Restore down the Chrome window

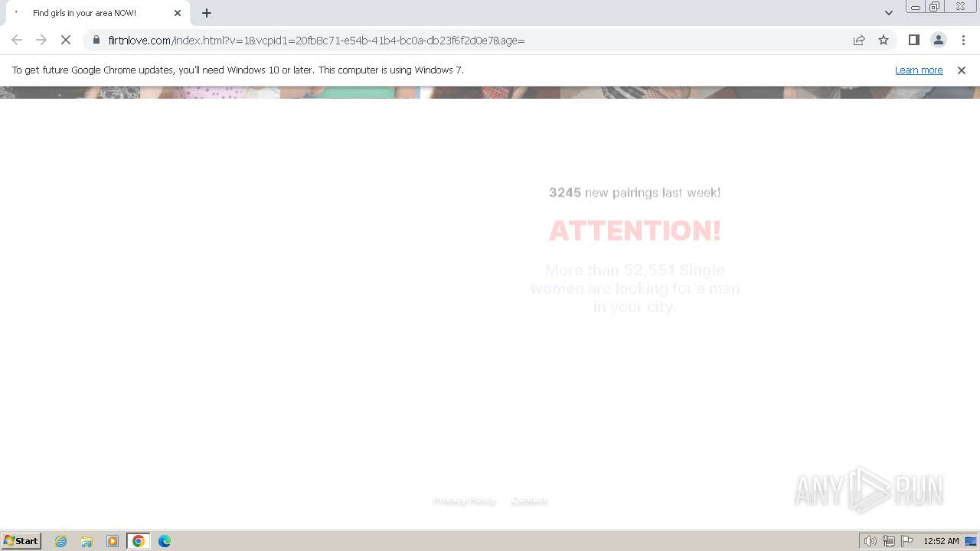(x=935, y=7)
